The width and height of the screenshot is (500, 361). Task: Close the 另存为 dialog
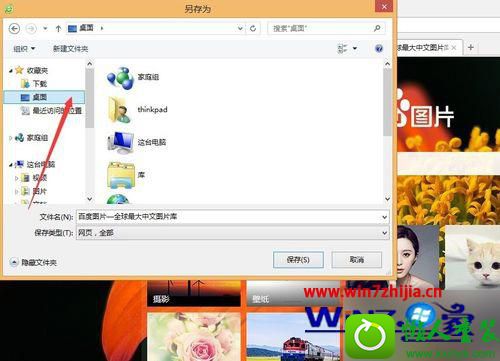click(384, 6)
